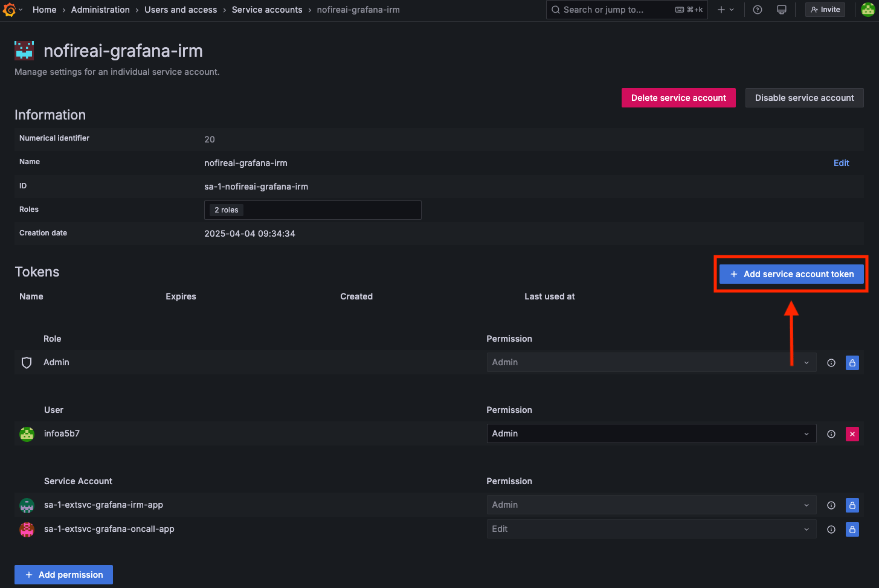Click the sa-1-extsvc-grafana-oncall-app name text
This screenshot has height=588, width=879.
[109, 529]
